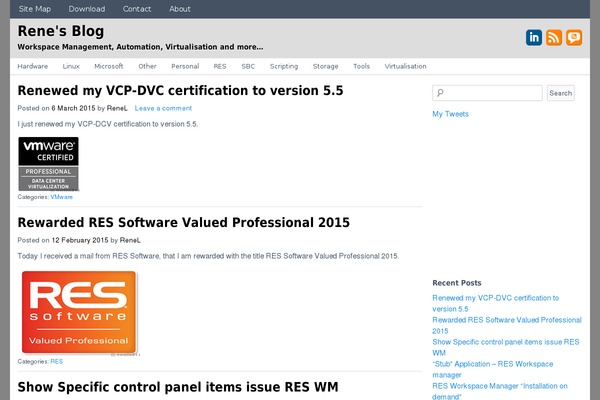Open recent post Show Specific control panel items
Viewport: 600px width, 400px height.
point(506,347)
